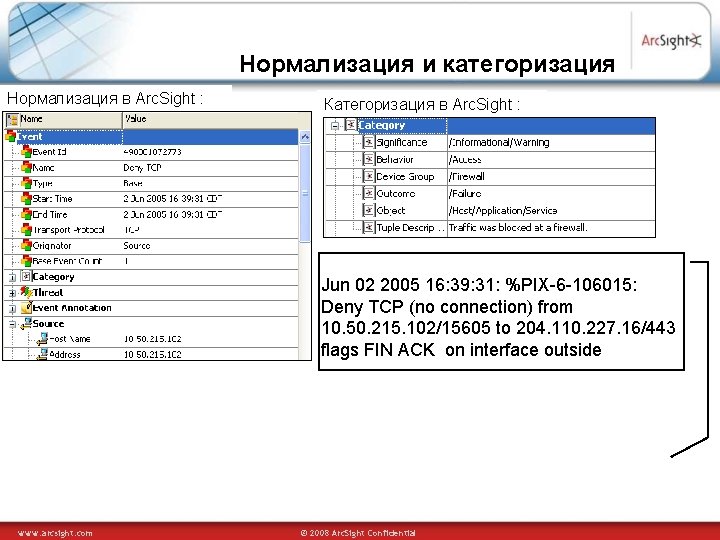The width and height of the screenshot is (720, 540).
Task: Click the Name column header
Action: [64, 119]
